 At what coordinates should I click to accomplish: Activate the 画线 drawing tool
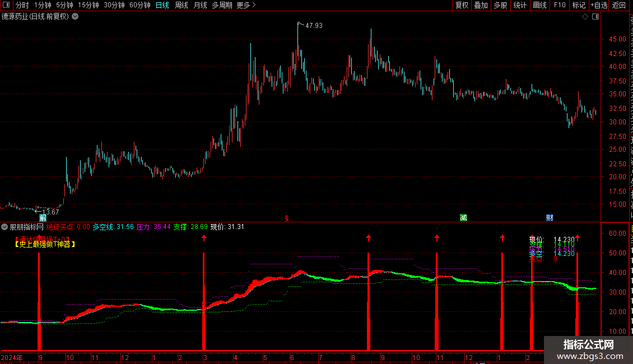pyautogui.click(x=540, y=5)
